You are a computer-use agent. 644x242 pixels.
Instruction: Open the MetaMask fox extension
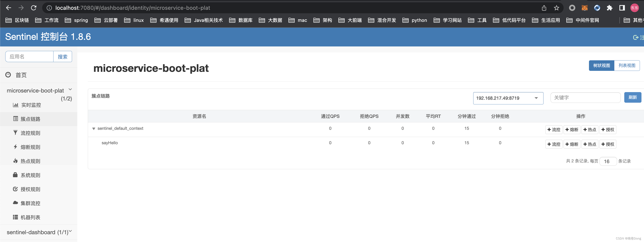tap(584, 8)
